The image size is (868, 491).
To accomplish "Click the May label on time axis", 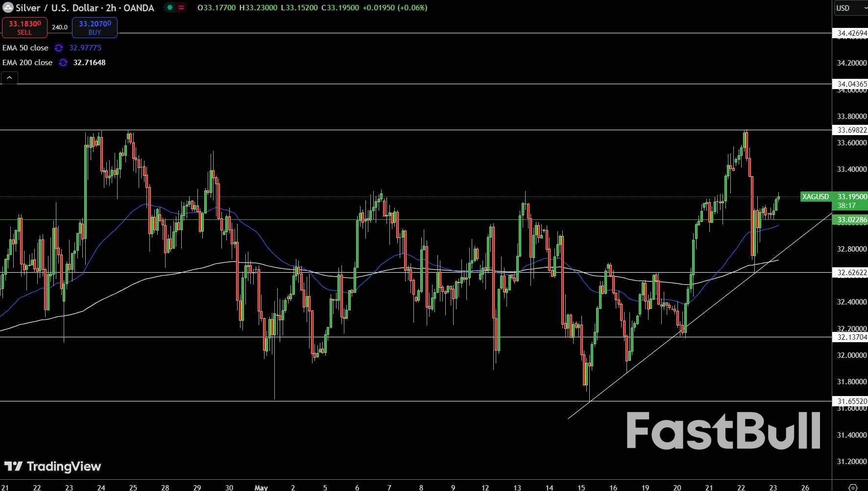I will [261, 487].
